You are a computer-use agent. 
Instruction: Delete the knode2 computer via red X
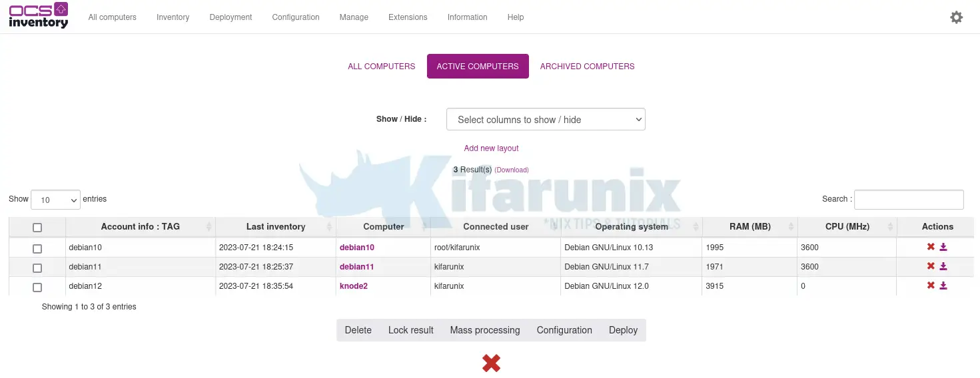pyautogui.click(x=931, y=285)
